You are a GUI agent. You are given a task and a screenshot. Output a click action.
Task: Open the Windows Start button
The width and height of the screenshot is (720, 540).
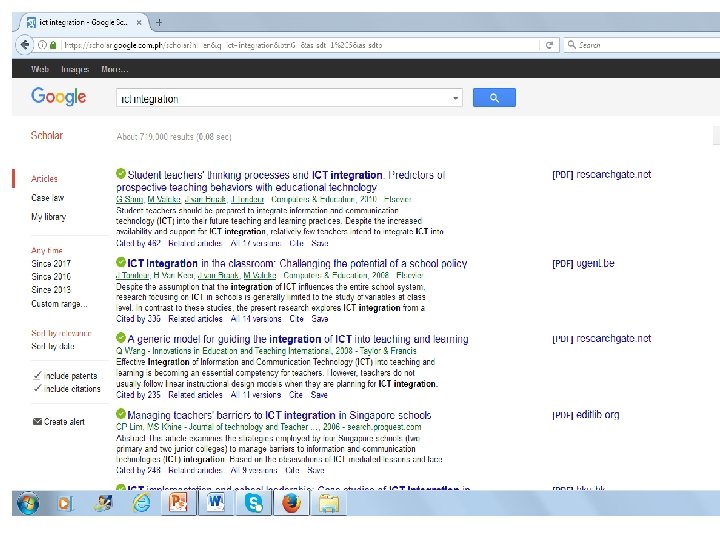point(28,503)
